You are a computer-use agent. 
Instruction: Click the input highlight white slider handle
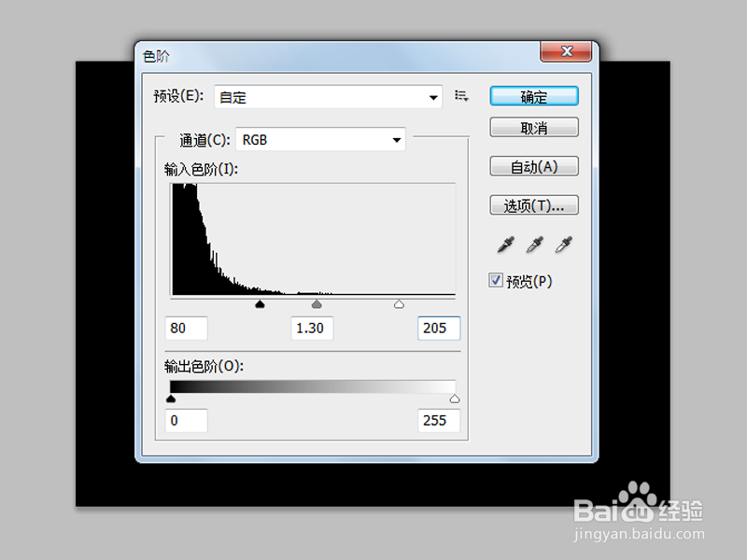pyautogui.click(x=400, y=304)
